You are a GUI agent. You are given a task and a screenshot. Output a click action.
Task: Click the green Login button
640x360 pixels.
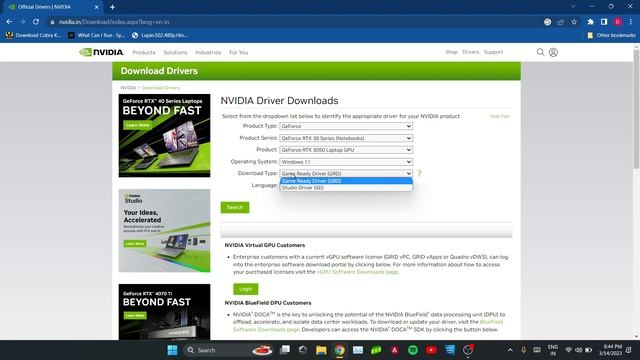tap(246, 289)
